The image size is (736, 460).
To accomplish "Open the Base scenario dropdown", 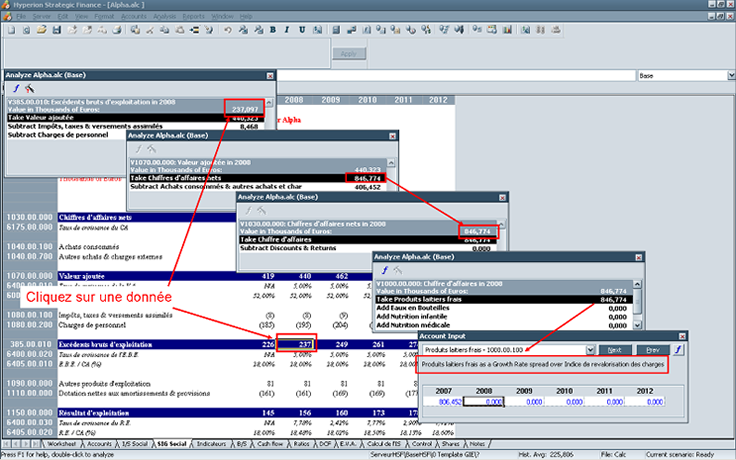I will tap(731, 76).
